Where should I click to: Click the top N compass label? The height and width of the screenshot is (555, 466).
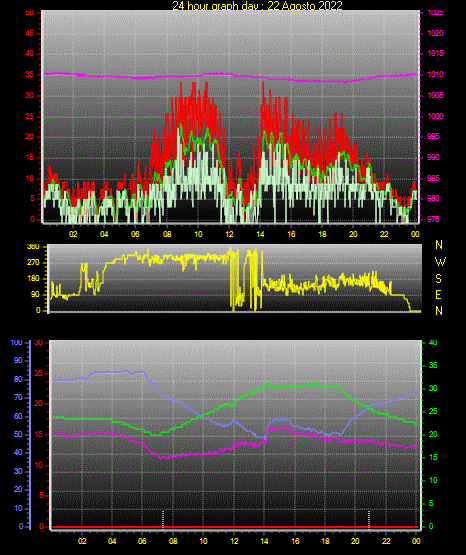tap(439, 245)
